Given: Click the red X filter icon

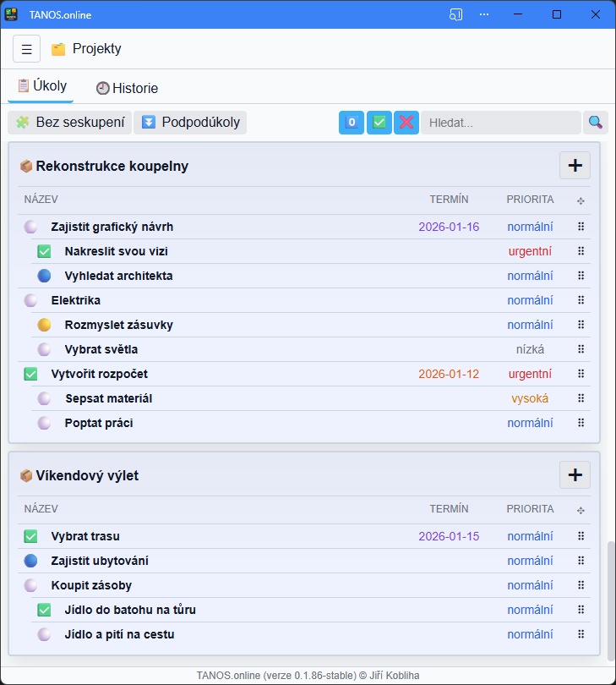Looking at the screenshot, I should tap(406, 123).
